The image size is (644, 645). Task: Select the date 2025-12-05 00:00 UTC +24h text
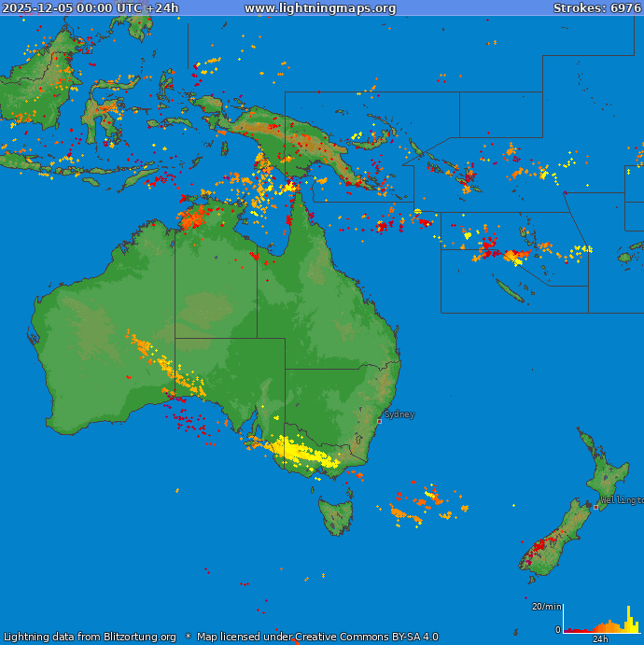[x=91, y=8]
